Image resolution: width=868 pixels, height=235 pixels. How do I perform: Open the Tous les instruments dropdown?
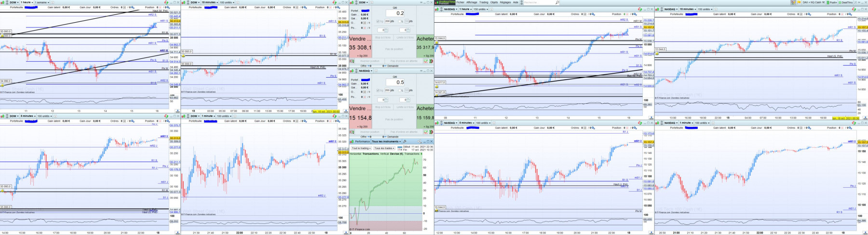(x=386, y=141)
